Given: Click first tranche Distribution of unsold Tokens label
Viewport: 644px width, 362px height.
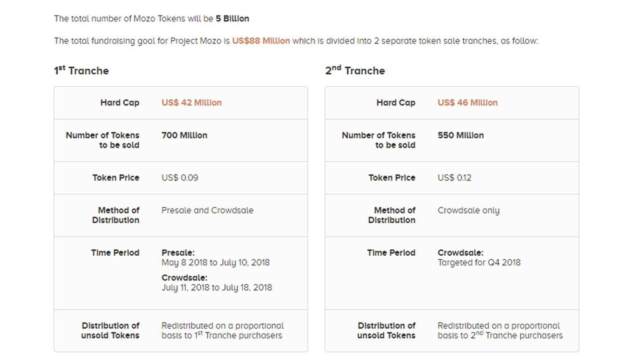Looking at the screenshot, I should (x=110, y=330).
